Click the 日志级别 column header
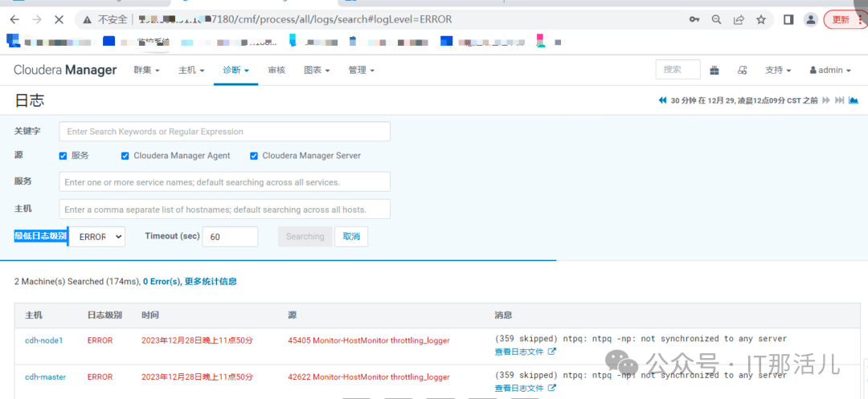Viewport: 868px width, 399px height. click(104, 315)
